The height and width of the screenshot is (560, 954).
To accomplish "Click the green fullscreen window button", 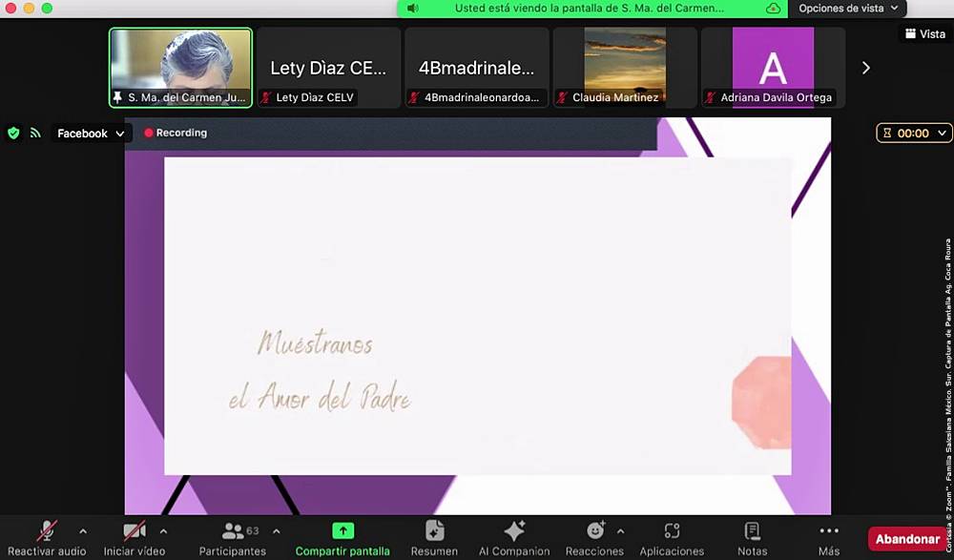I will click(47, 8).
